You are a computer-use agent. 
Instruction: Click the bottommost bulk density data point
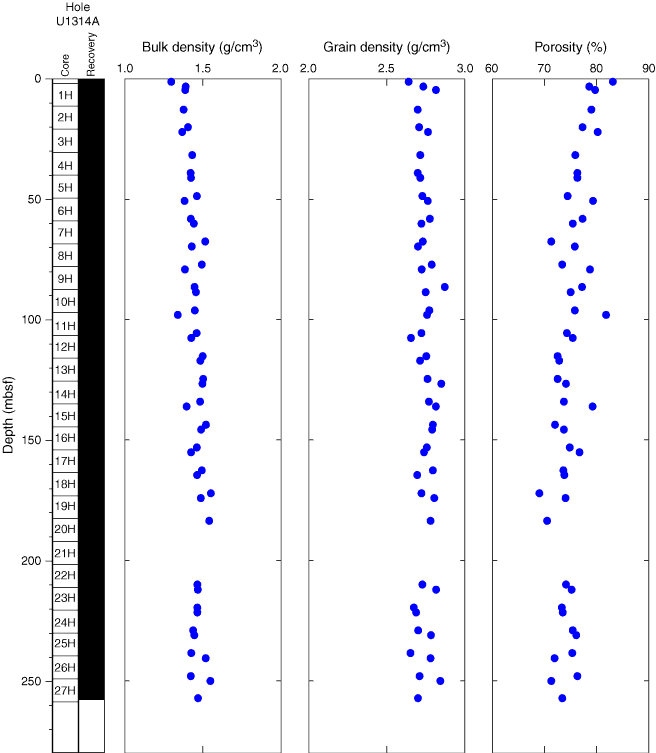(x=198, y=698)
